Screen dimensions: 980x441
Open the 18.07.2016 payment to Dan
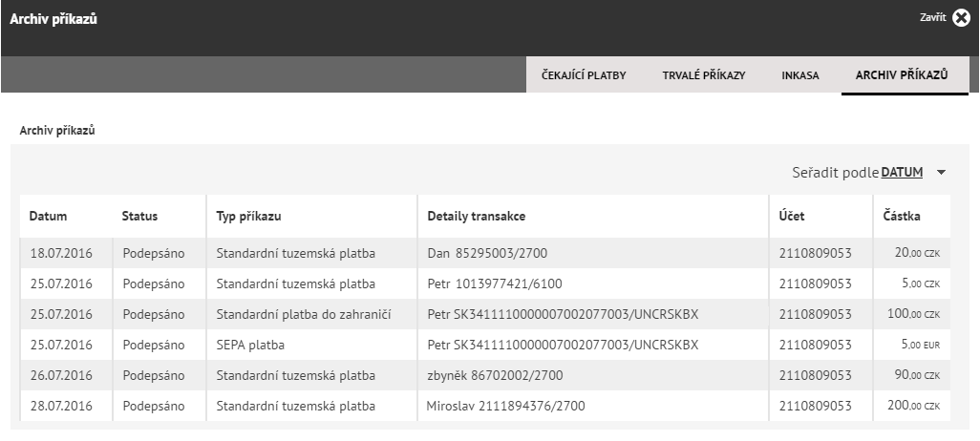(485, 253)
